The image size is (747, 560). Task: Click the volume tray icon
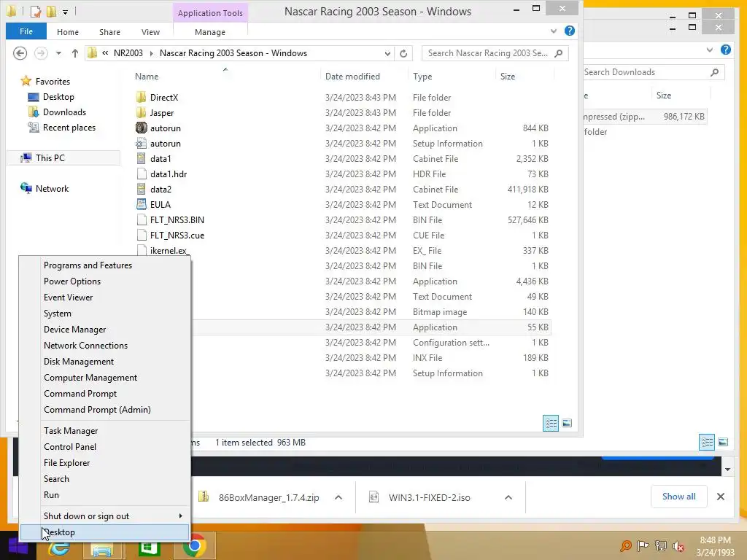point(678,546)
